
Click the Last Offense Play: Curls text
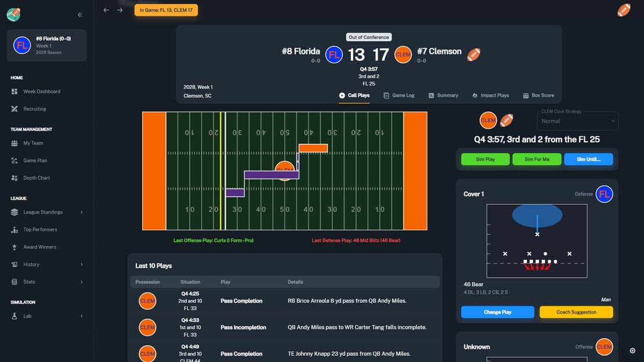pyautogui.click(x=214, y=240)
